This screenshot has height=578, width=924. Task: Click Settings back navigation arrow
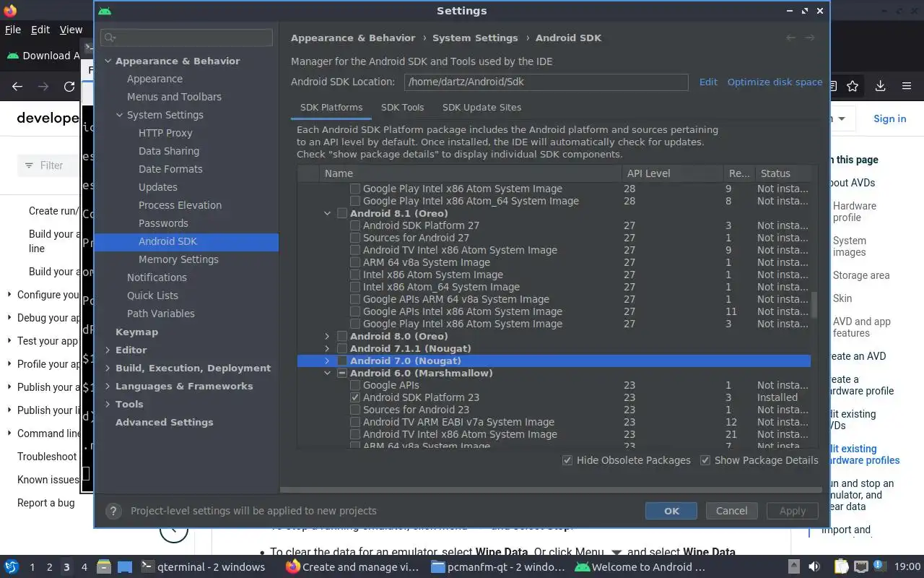tap(791, 38)
